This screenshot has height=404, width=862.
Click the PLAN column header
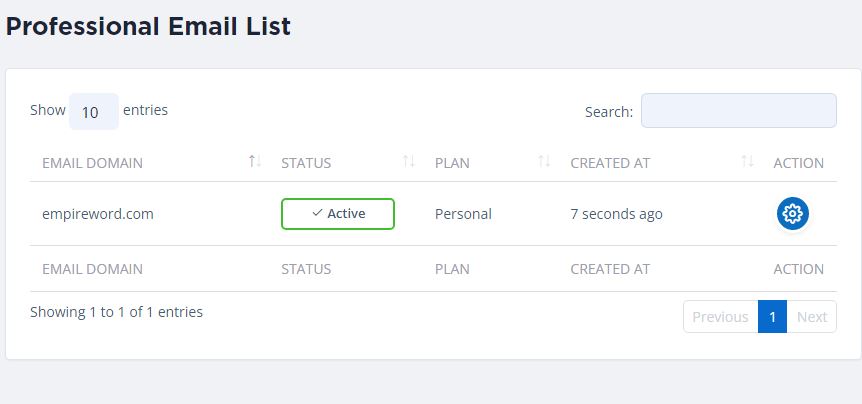[x=452, y=163]
